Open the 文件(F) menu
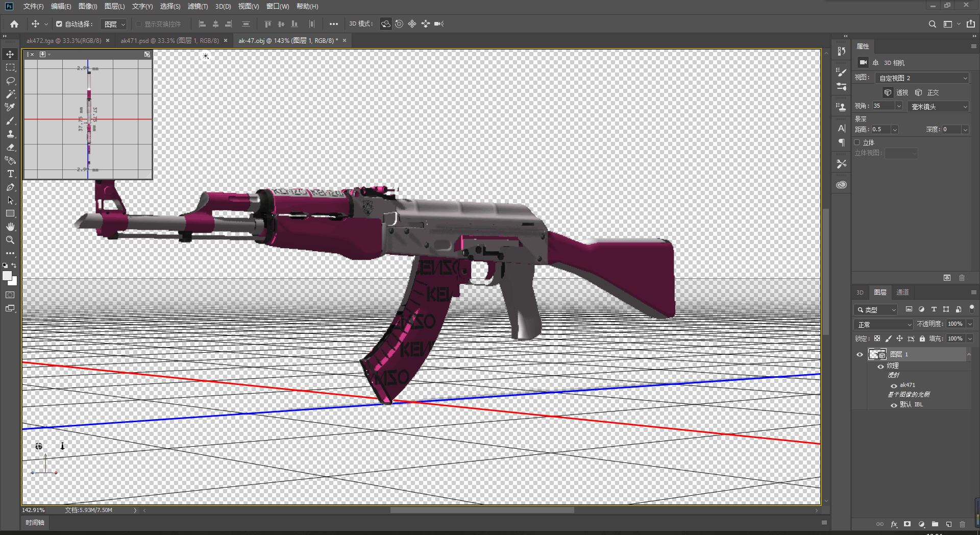Image resolution: width=980 pixels, height=535 pixels. (x=33, y=6)
